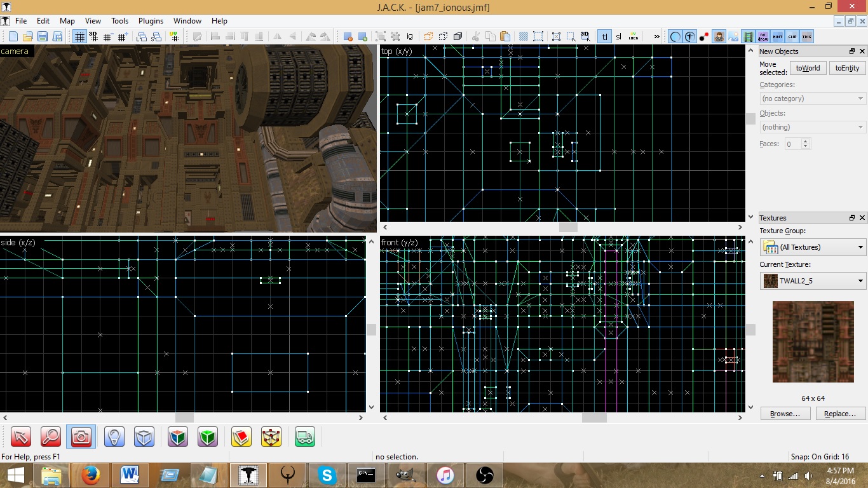The width and height of the screenshot is (868, 488).
Task: Choose the Camera tool
Action: 81,437
